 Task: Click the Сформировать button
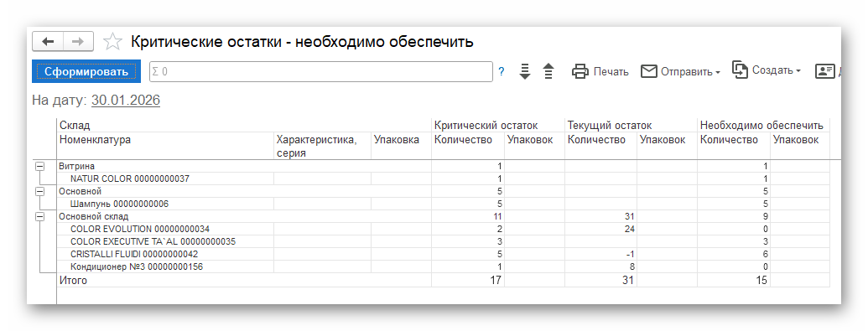[x=86, y=71]
